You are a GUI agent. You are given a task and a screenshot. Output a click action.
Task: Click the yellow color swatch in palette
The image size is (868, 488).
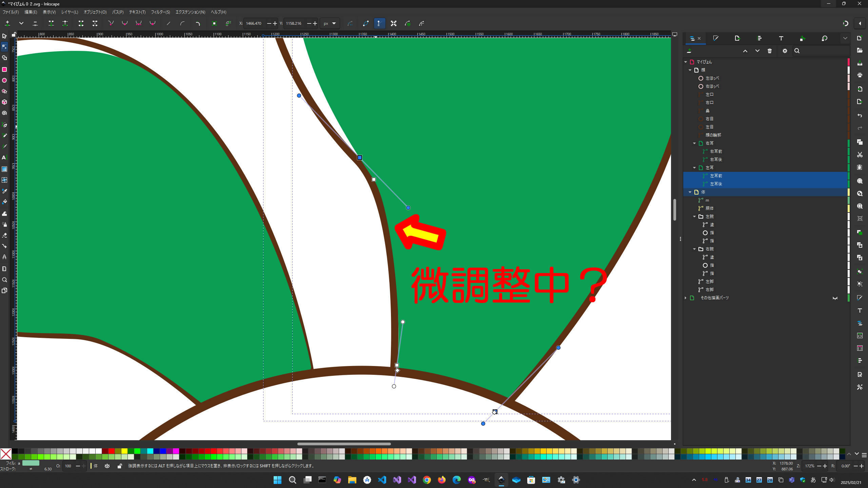click(124, 451)
